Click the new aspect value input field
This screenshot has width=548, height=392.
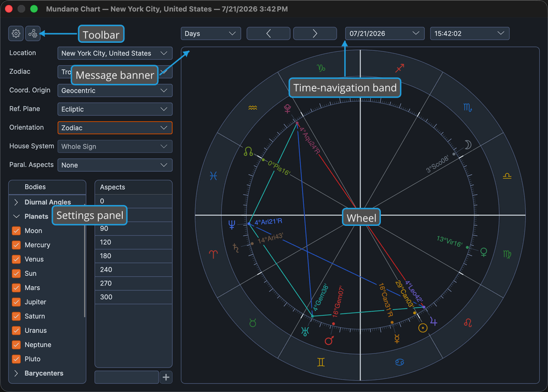click(x=127, y=377)
